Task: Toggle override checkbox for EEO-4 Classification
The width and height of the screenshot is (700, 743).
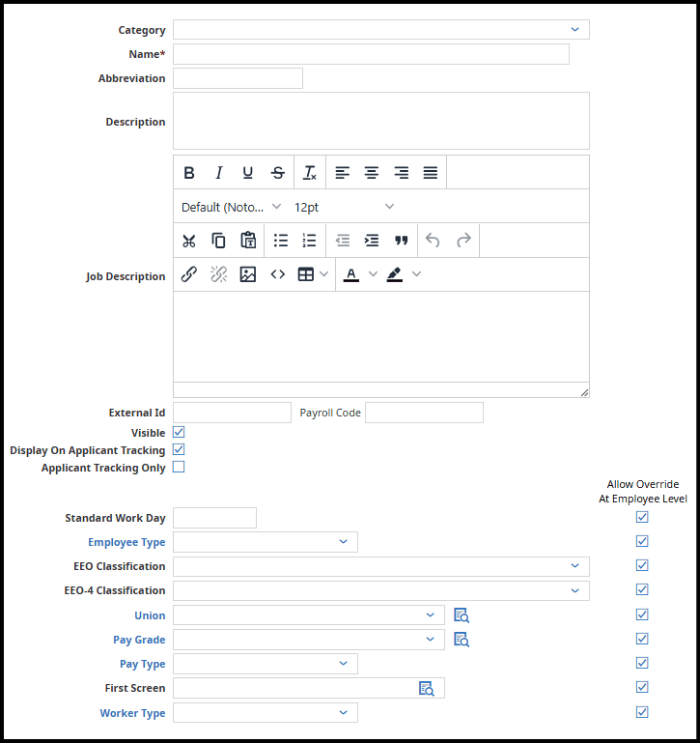Action: pos(642,589)
